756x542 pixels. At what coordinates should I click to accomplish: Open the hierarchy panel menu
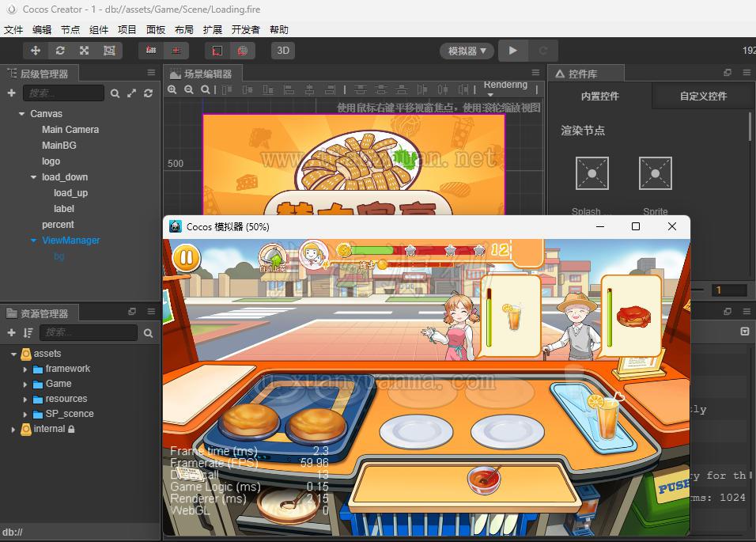pos(151,73)
